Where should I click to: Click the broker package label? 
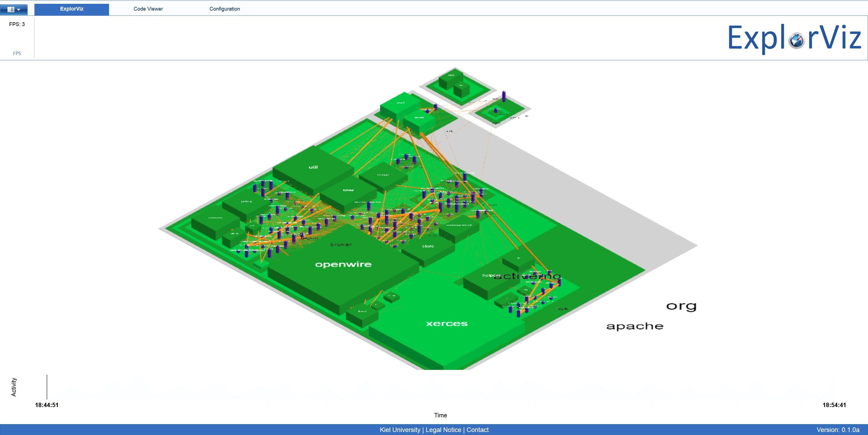click(x=341, y=245)
